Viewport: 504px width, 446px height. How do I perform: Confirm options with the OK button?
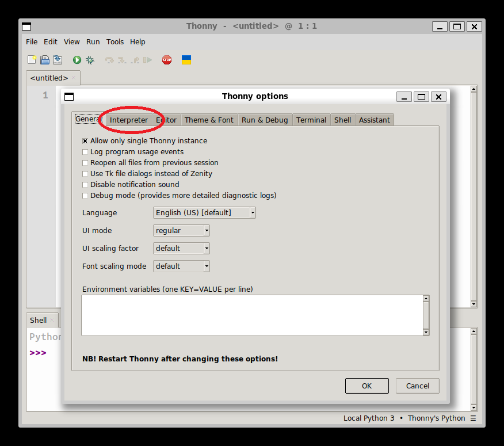[366, 386]
